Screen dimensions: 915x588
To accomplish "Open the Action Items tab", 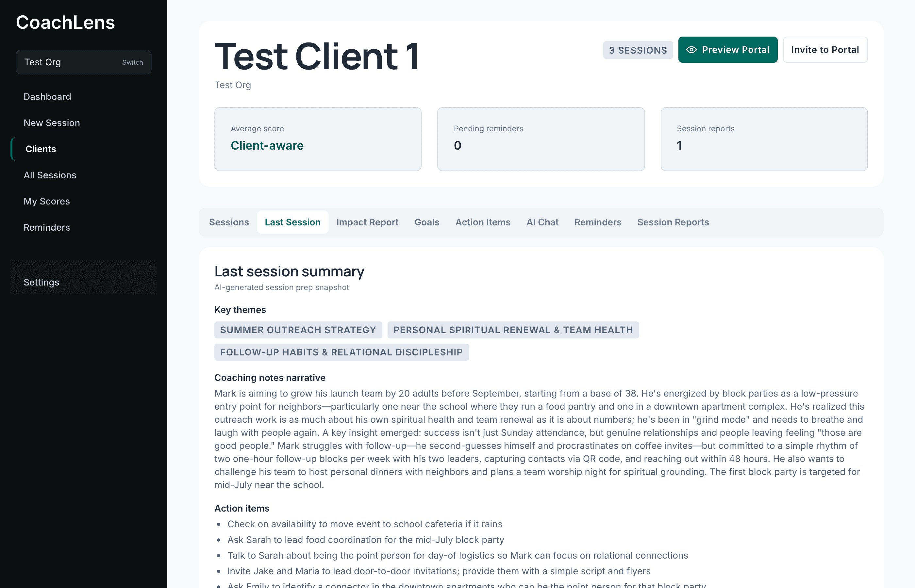I will [483, 222].
